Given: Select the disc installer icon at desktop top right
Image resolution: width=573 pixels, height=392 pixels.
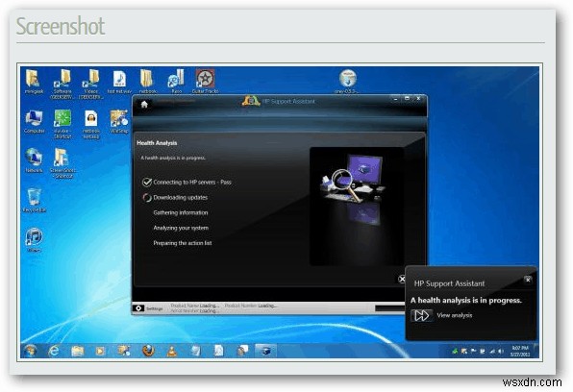Looking at the screenshot, I should click(x=347, y=81).
